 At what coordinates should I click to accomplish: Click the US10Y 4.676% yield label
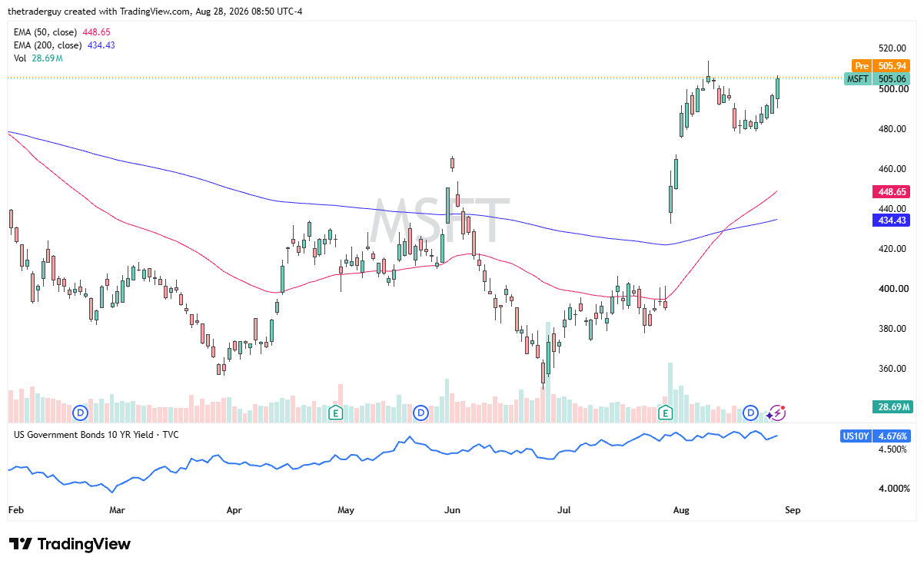[876, 436]
